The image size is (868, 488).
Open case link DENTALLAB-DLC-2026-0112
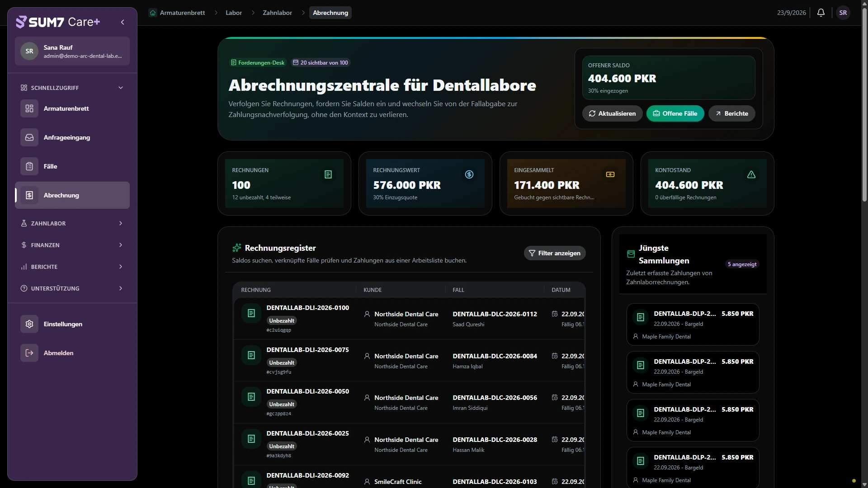click(x=495, y=314)
